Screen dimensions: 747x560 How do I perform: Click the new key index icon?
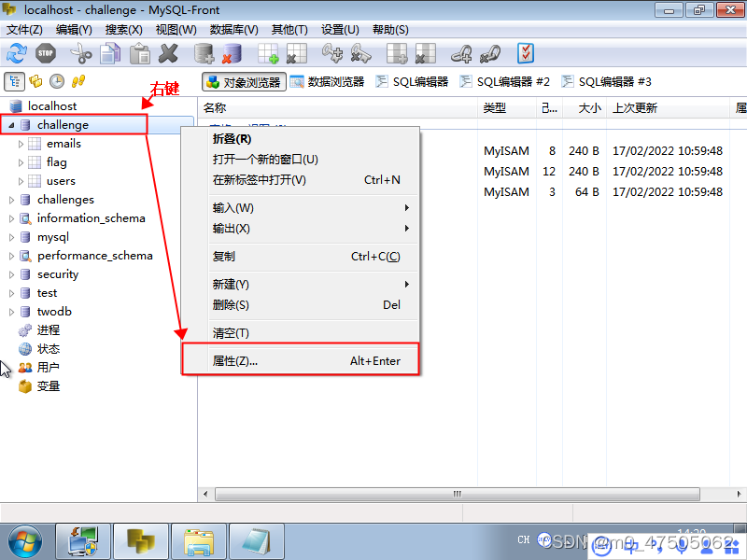[332, 53]
